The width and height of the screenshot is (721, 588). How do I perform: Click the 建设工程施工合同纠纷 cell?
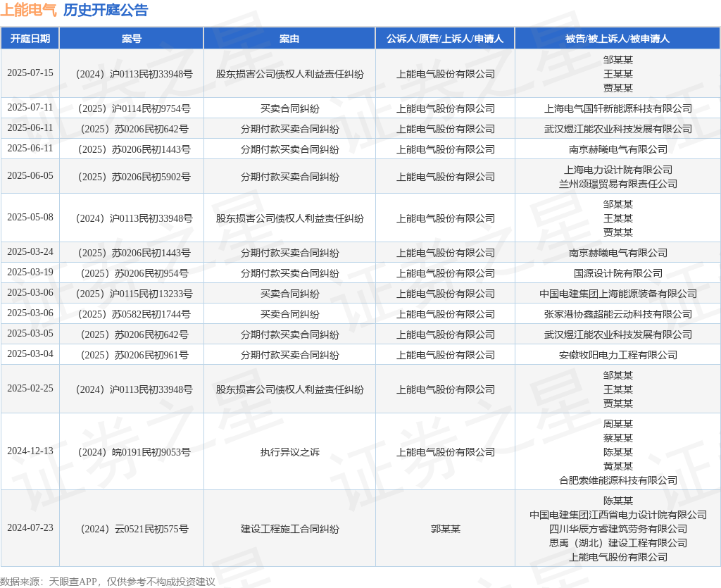pos(289,529)
